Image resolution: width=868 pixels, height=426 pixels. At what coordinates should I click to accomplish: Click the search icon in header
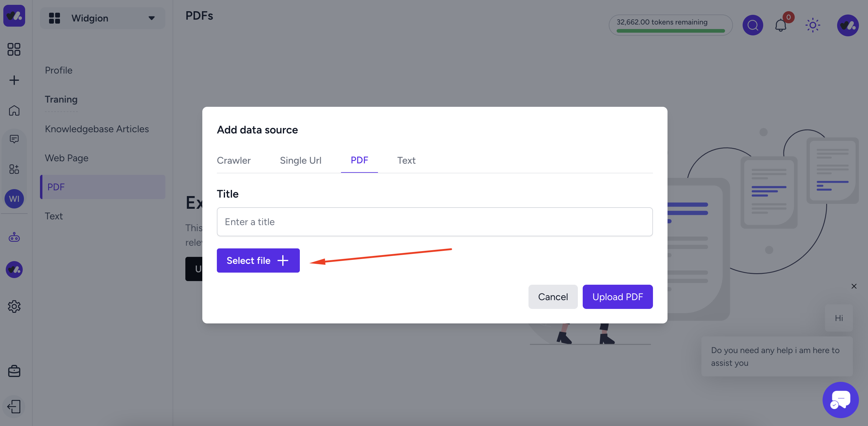coord(753,25)
